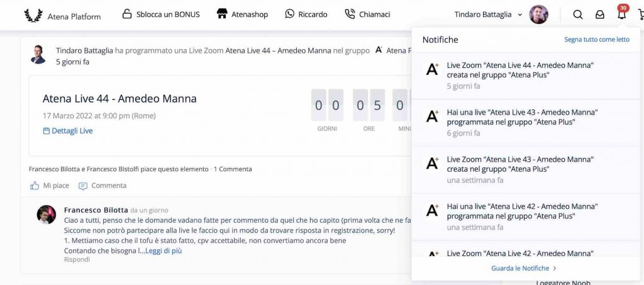Viewport: 644px width, 285px height.
Task: Go to Atenashop in the navigation
Action: 241,14
